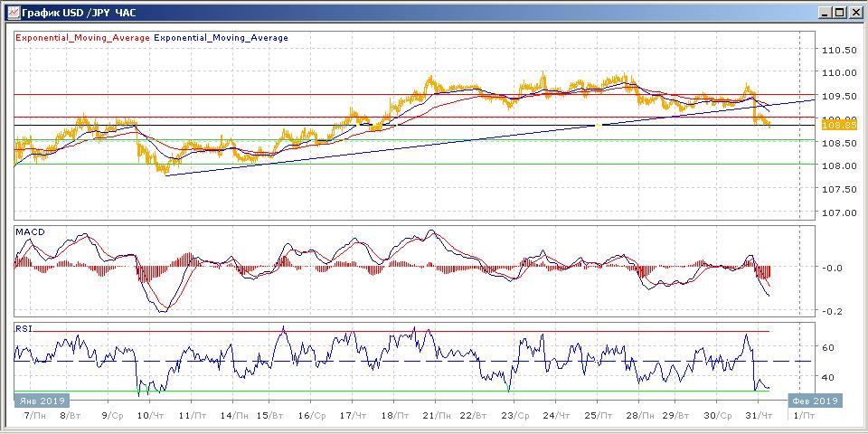This screenshot has width=868, height=434.
Task: Click the 108.00 price axis label
Action: 840,165
